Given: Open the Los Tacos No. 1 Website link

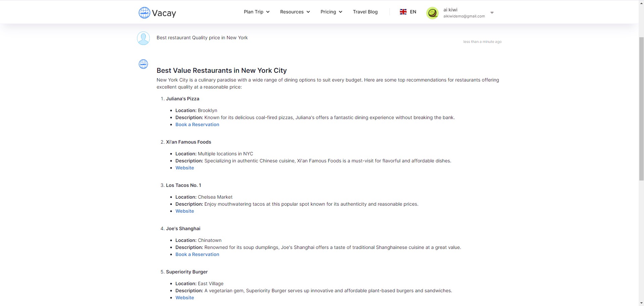Looking at the screenshot, I should 185,211.
